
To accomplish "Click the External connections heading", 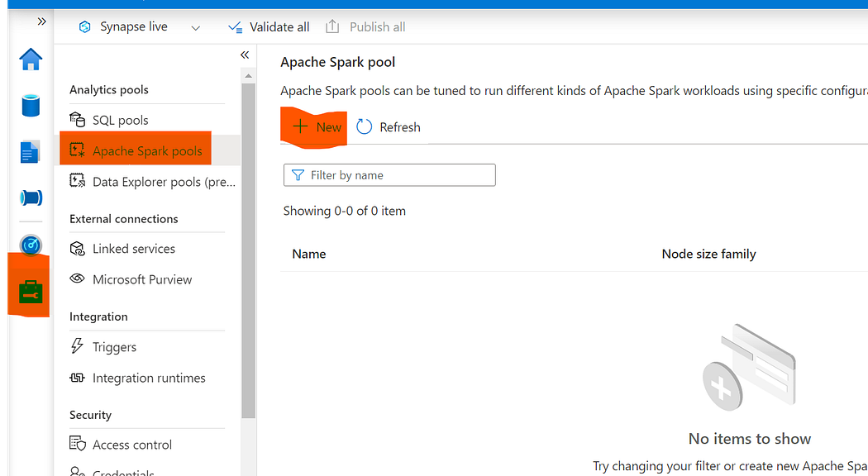I will pos(123,219).
